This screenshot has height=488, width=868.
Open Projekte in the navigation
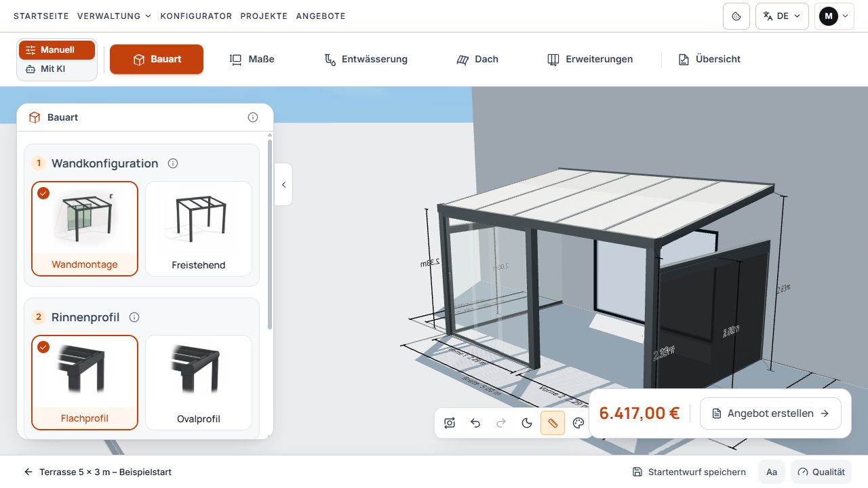point(264,16)
